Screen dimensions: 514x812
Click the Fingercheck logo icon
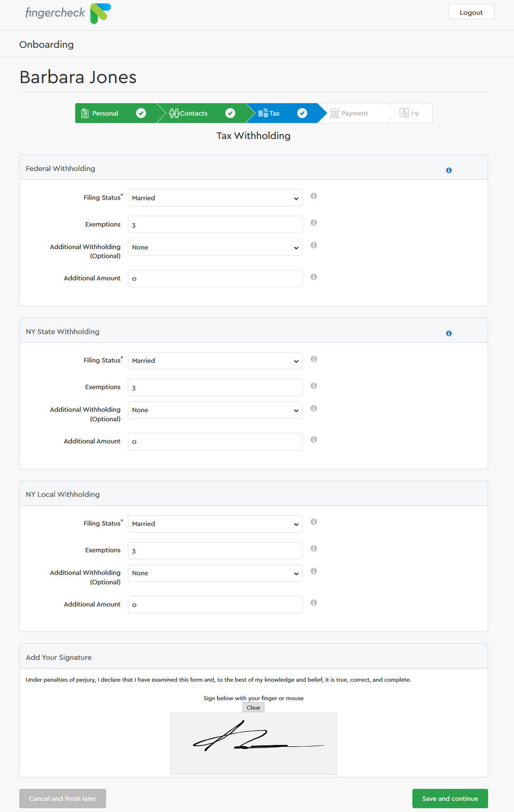100,13
